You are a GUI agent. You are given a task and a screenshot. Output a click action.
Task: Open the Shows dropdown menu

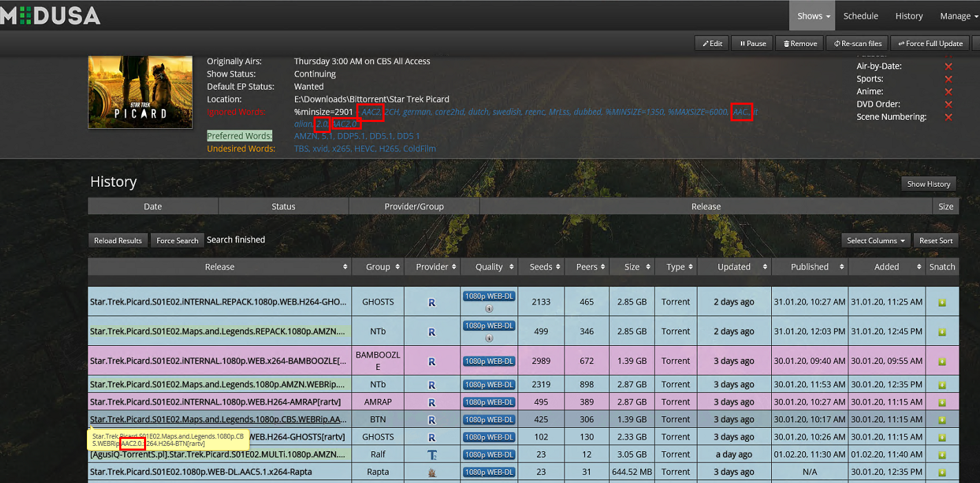click(x=813, y=16)
